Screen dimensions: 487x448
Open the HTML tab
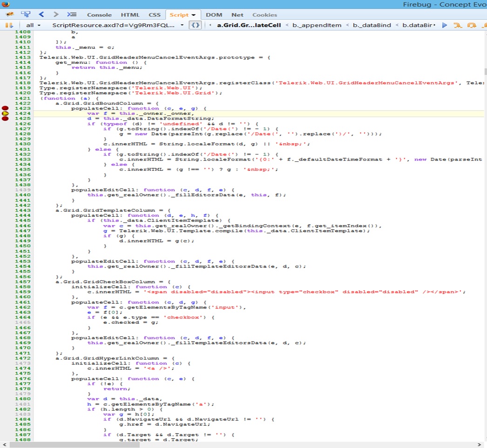coord(130,15)
